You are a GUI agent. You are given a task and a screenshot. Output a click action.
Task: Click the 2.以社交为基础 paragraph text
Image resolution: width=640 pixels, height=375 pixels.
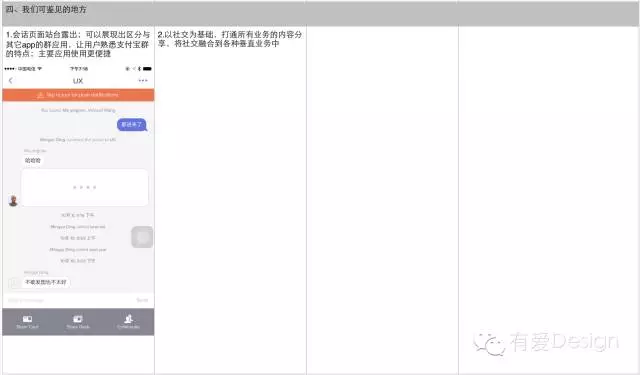tap(230, 39)
